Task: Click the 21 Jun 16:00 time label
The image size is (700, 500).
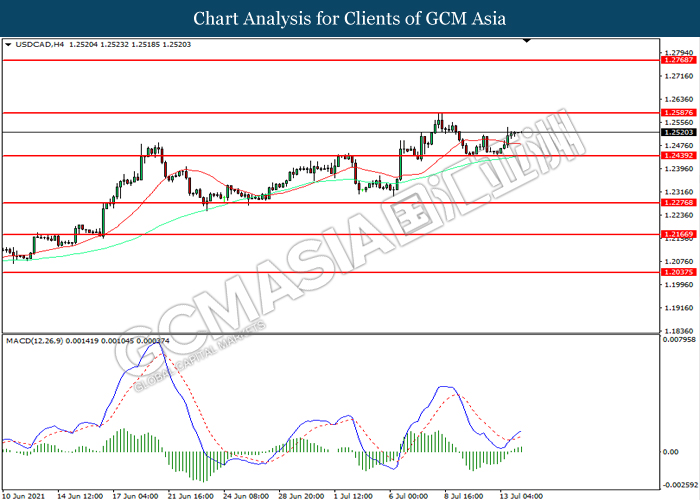Action: [190, 496]
